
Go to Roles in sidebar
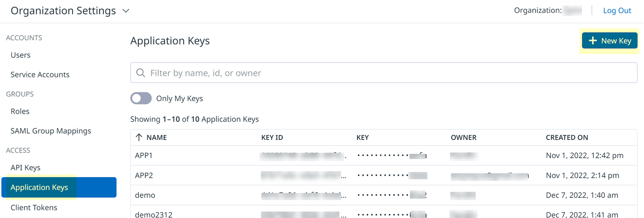(x=20, y=111)
